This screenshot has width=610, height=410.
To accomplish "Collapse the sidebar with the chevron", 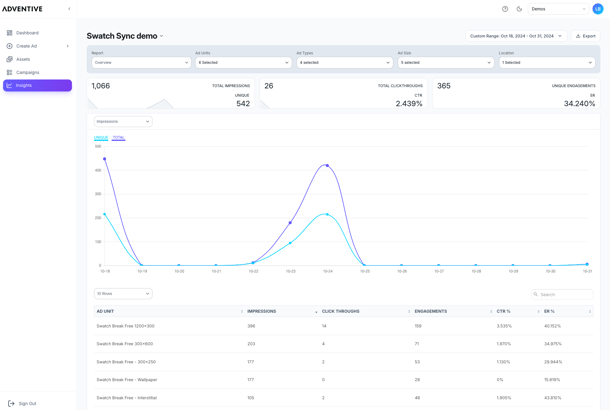I will (69, 9).
